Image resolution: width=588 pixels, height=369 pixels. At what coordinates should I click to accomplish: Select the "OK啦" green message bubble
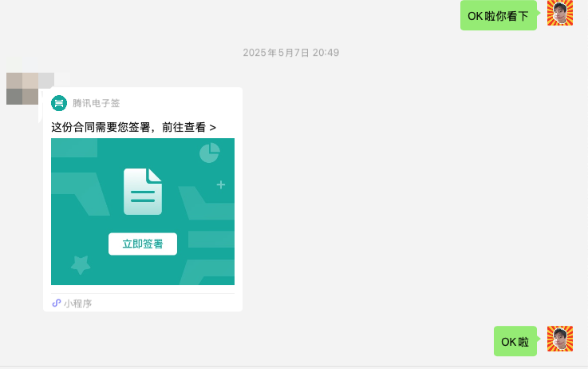[x=515, y=342]
